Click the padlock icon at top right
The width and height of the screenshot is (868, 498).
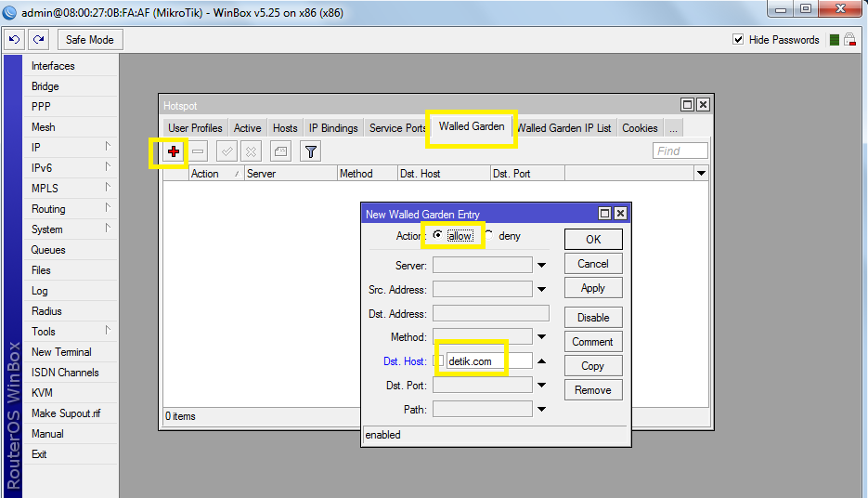point(849,39)
